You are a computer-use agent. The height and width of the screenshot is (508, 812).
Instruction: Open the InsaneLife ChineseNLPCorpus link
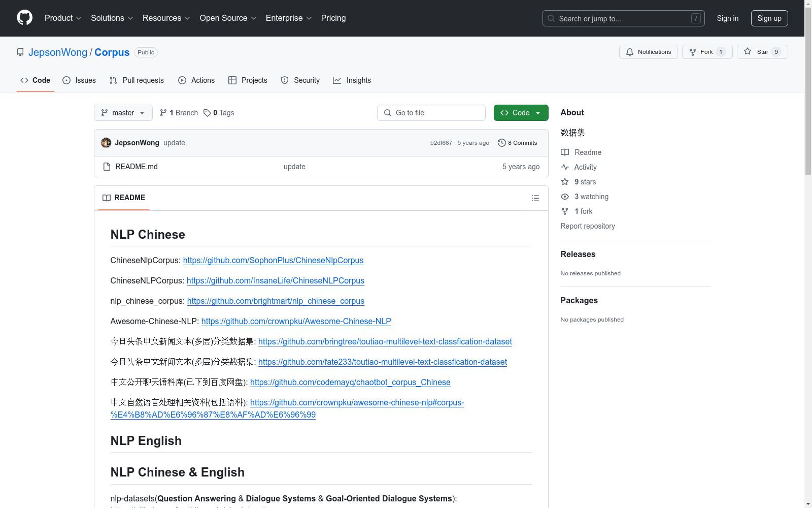click(x=276, y=280)
